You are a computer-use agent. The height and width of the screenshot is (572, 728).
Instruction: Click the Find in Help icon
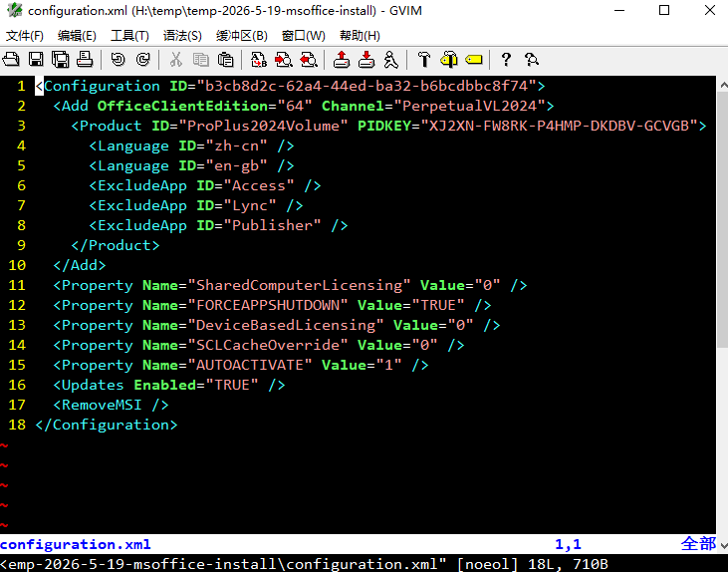pyautogui.click(x=531, y=60)
